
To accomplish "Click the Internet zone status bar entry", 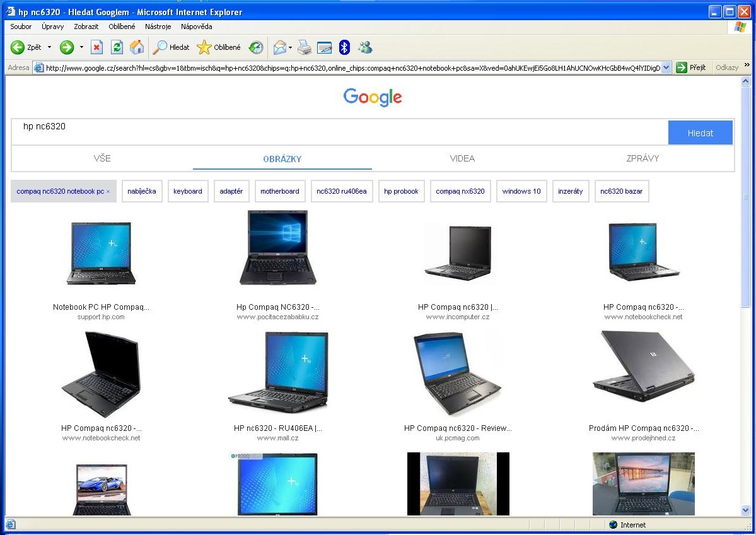I will pyautogui.click(x=627, y=525).
